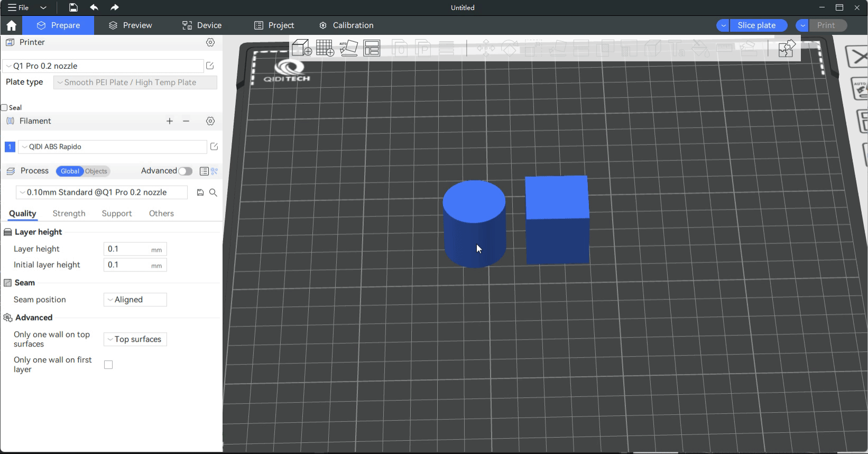
Task: Click the Arrange all objects icon
Action: 372,48
